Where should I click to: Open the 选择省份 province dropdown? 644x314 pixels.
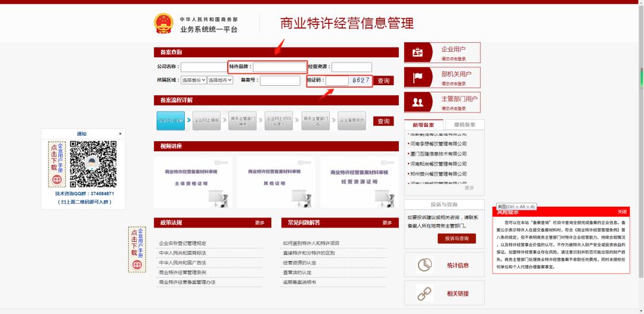(194, 80)
